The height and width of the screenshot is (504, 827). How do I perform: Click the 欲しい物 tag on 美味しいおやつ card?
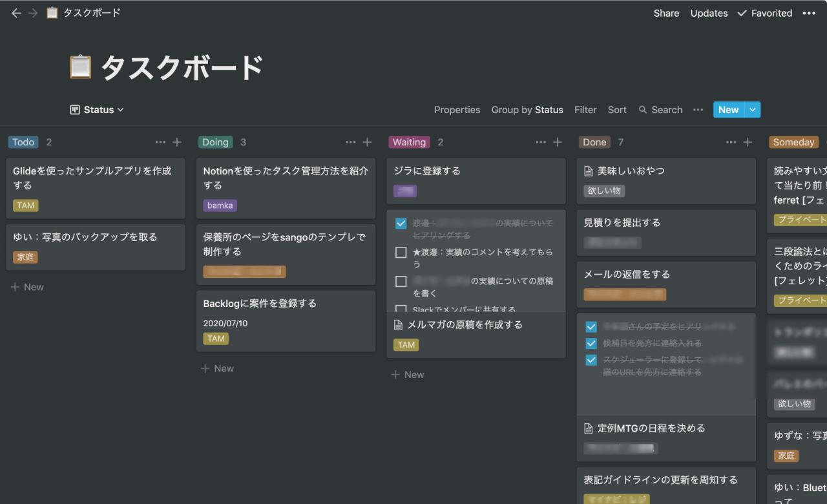pyautogui.click(x=604, y=191)
